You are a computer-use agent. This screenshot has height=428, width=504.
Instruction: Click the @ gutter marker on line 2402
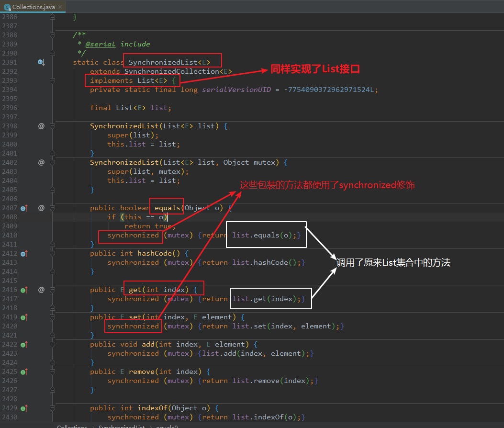coord(41,162)
